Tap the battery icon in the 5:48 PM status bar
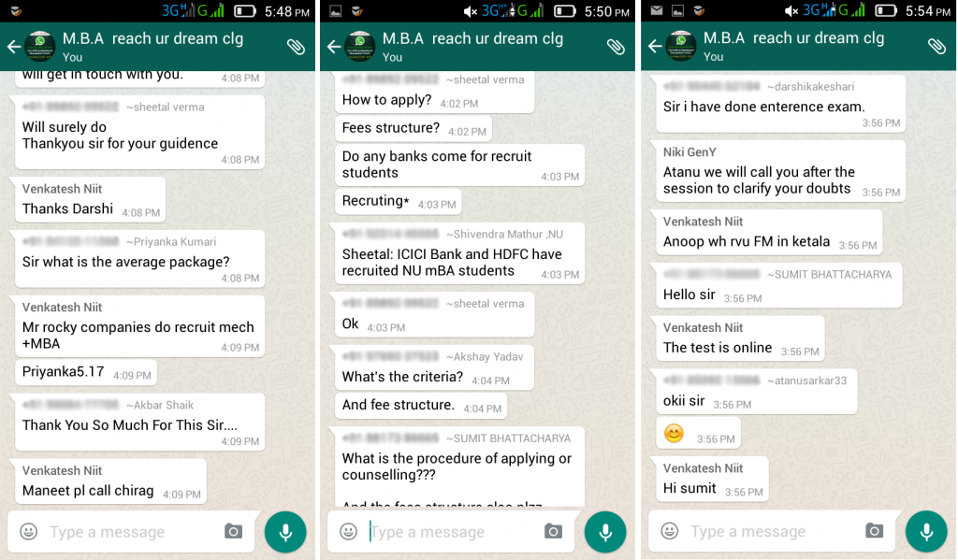Image resolution: width=958 pixels, height=560 pixels. (x=245, y=11)
